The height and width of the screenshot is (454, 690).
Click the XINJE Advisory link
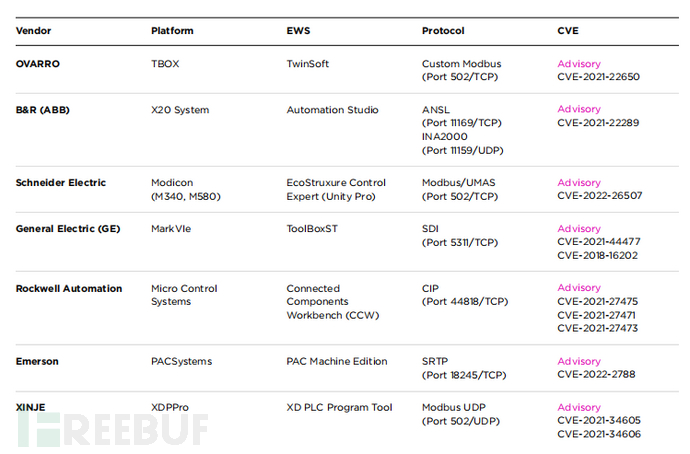tap(579, 408)
